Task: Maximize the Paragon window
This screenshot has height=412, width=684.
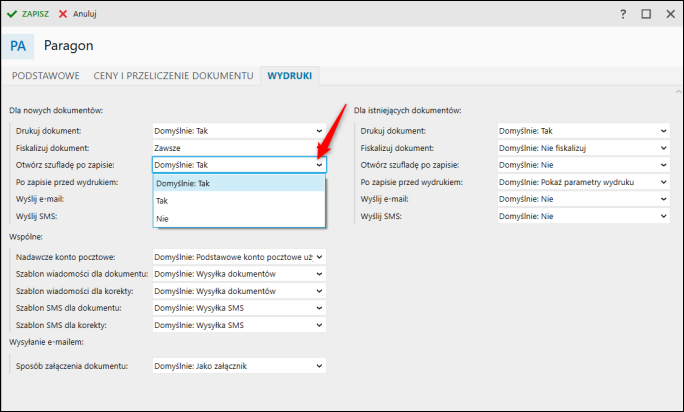Action: (646, 14)
